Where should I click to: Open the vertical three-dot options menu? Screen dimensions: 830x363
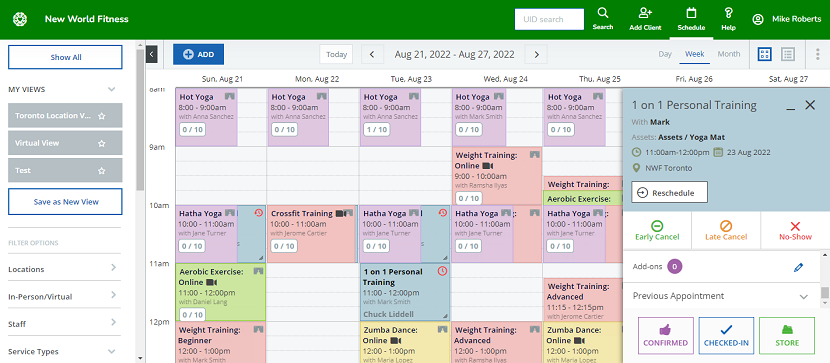(x=818, y=54)
